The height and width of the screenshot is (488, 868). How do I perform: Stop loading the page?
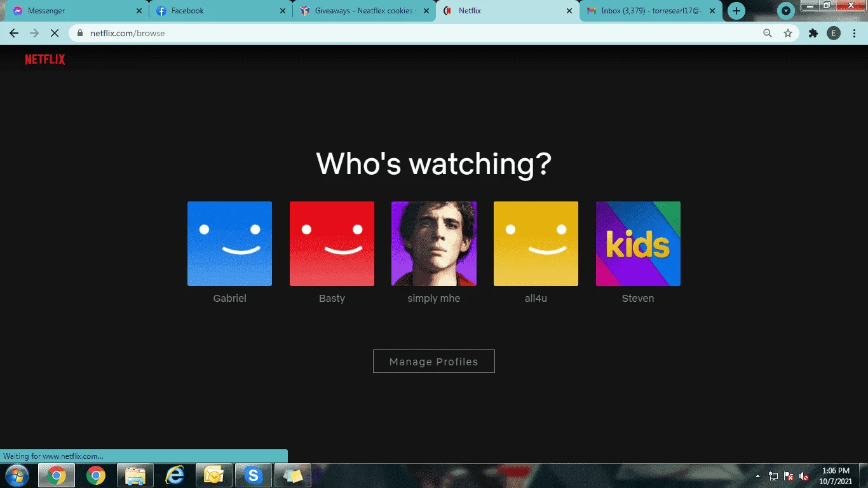pos(55,33)
